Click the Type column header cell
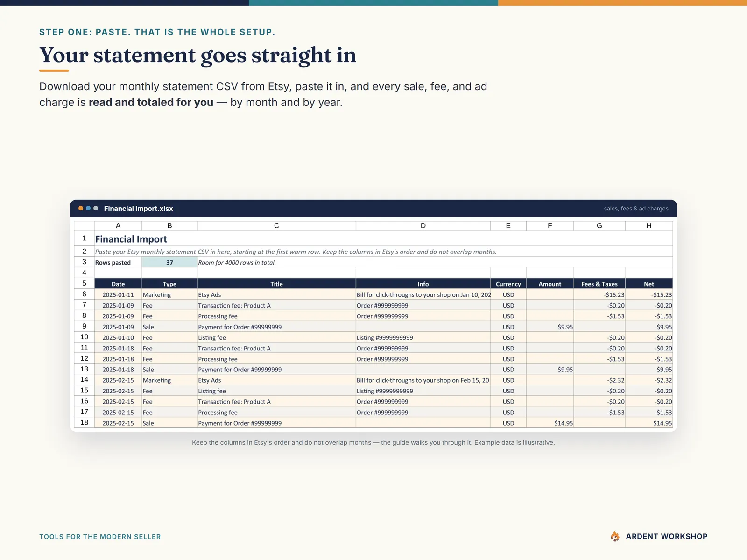 (169, 284)
